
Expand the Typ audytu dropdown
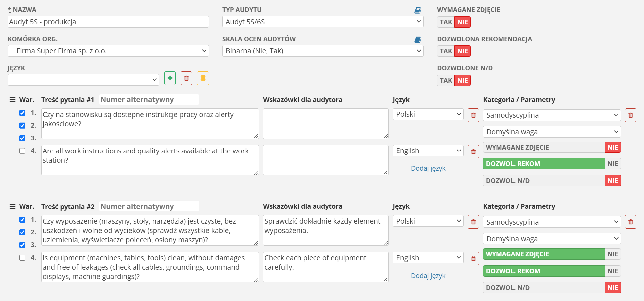tap(323, 22)
